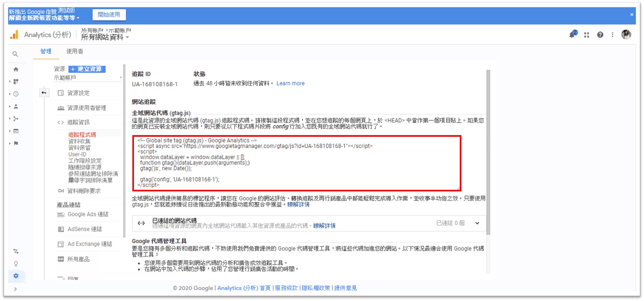The width and height of the screenshot is (644, 301).
Task: Select 工作階段設定 submenu item
Action: click(85, 161)
